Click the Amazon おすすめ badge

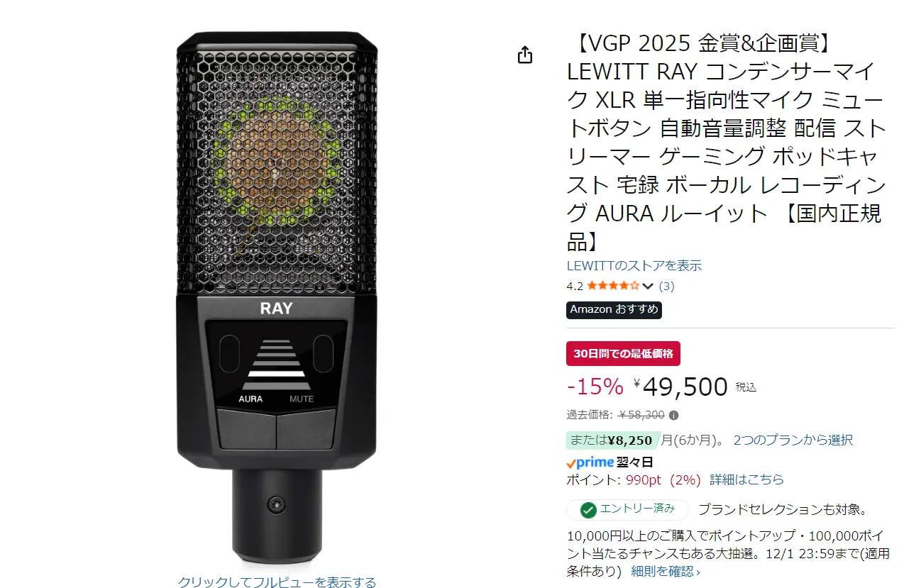pyautogui.click(x=614, y=310)
